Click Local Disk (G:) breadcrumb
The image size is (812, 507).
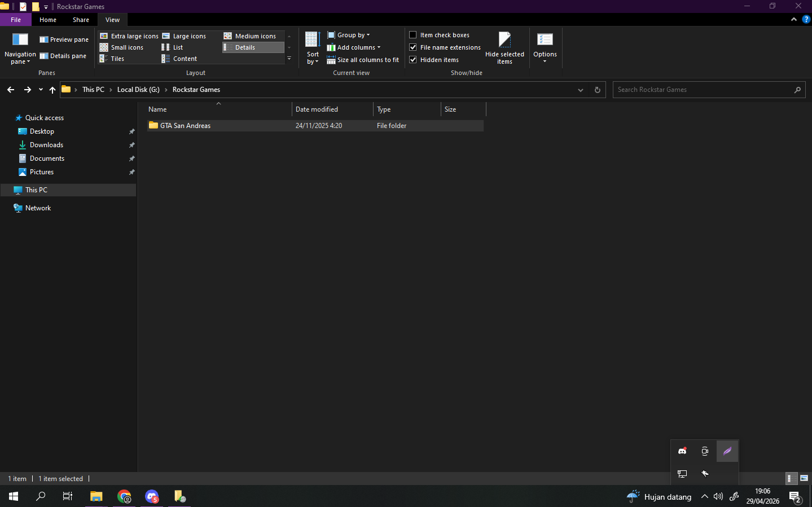click(138, 90)
